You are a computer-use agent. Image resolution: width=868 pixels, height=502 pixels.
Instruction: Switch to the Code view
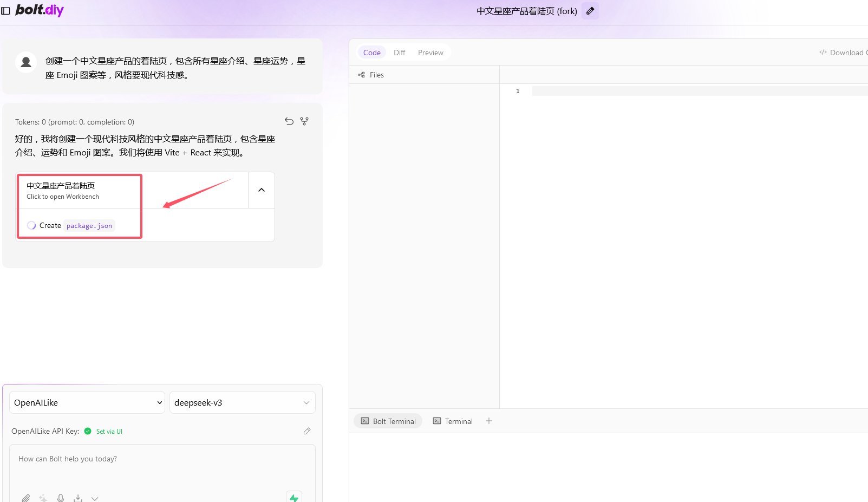[372, 53]
